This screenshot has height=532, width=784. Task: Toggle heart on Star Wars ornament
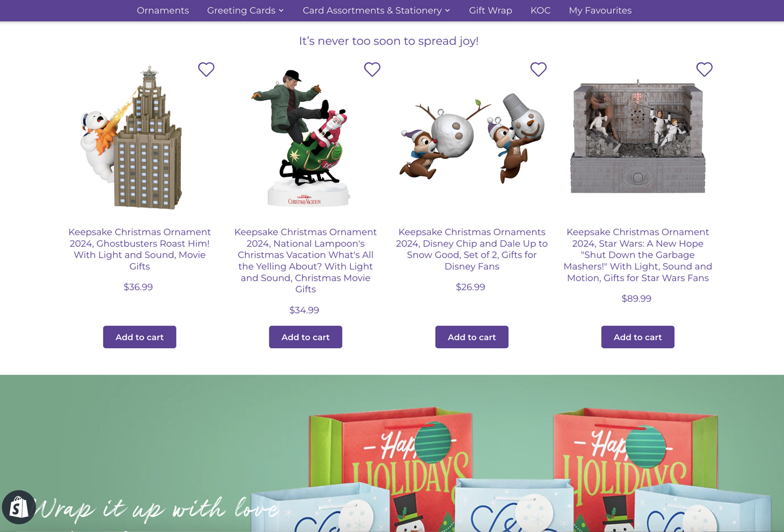pos(704,69)
